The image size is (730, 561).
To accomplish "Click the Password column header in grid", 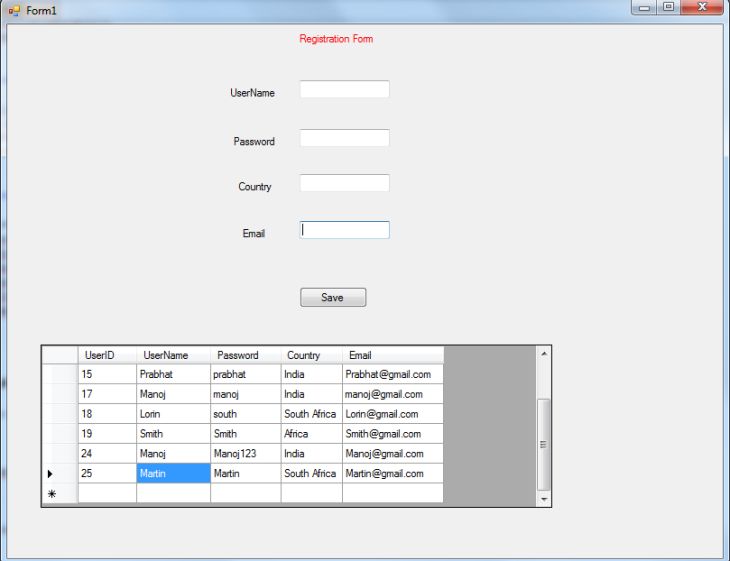I will [246, 355].
